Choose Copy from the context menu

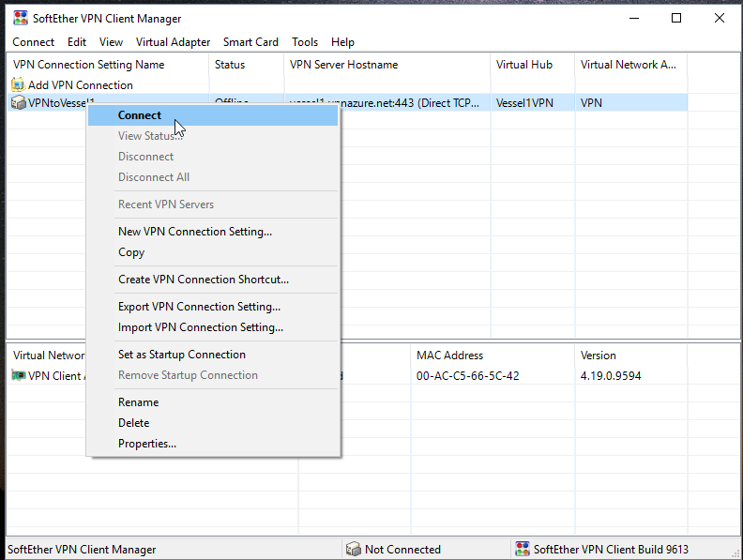tap(213, 252)
